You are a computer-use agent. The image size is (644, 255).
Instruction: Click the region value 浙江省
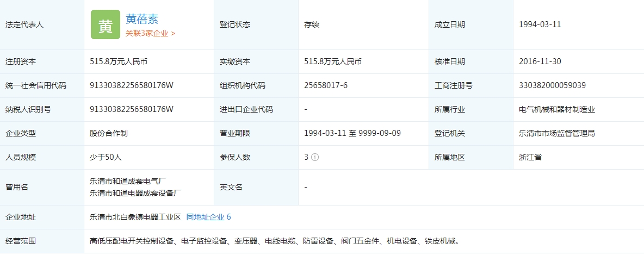(x=530, y=157)
